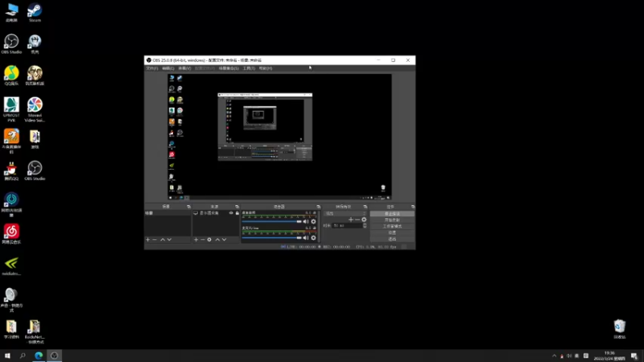This screenshot has height=362, width=644.
Task: Mute Desktop Audio speaker icon in mixer
Action: (306, 222)
